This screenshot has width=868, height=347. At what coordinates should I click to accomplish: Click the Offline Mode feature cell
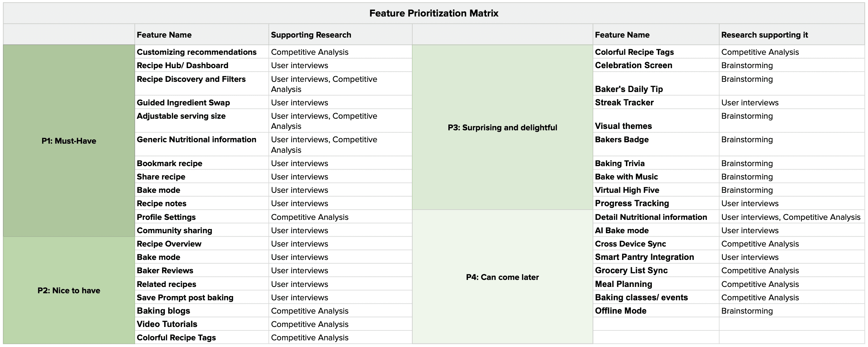(x=620, y=311)
